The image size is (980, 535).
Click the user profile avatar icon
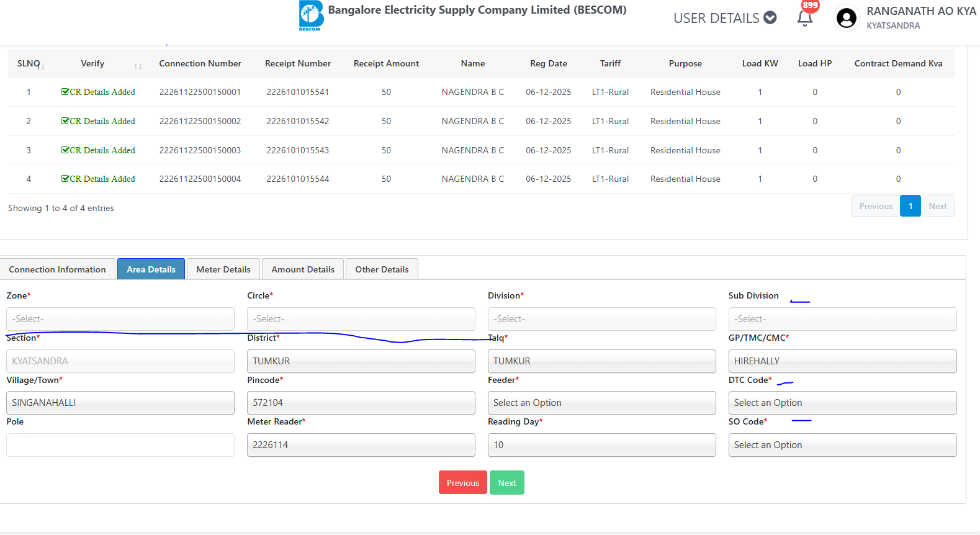click(846, 18)
